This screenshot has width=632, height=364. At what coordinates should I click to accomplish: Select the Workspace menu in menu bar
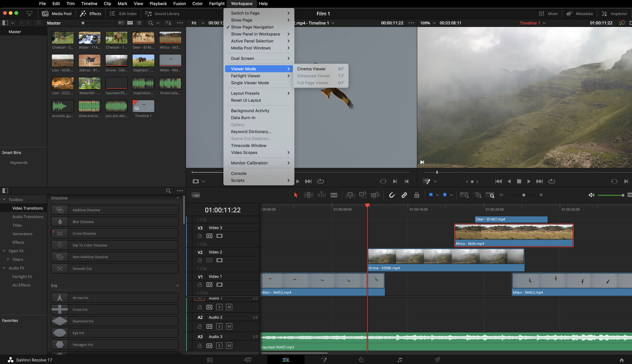click(242, 4)
